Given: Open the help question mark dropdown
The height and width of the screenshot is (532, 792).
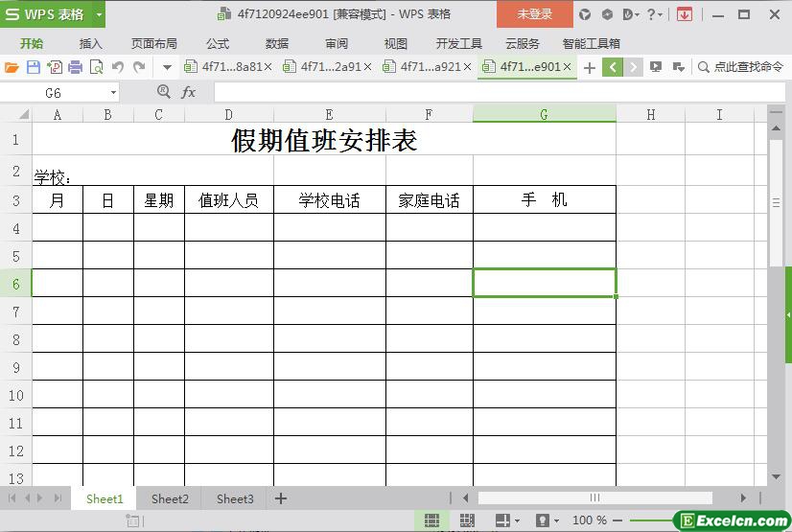Looking at the screenshot, I should tap(655, 14).
